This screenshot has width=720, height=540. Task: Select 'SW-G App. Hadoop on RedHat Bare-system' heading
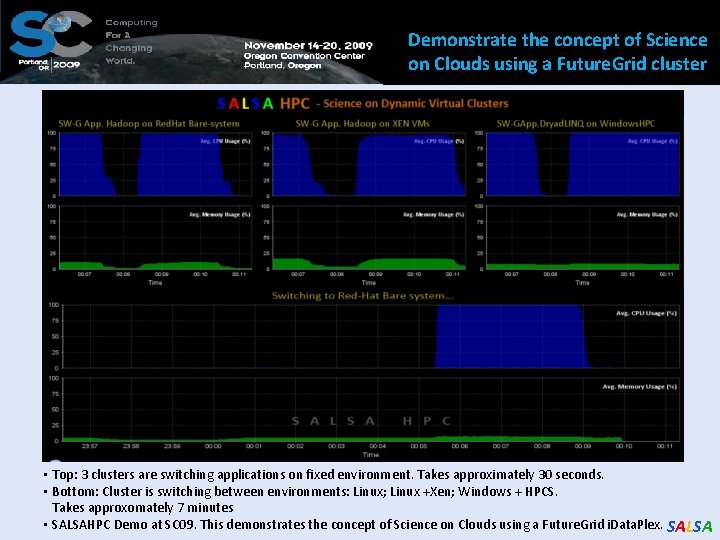[x=149, y=124]
